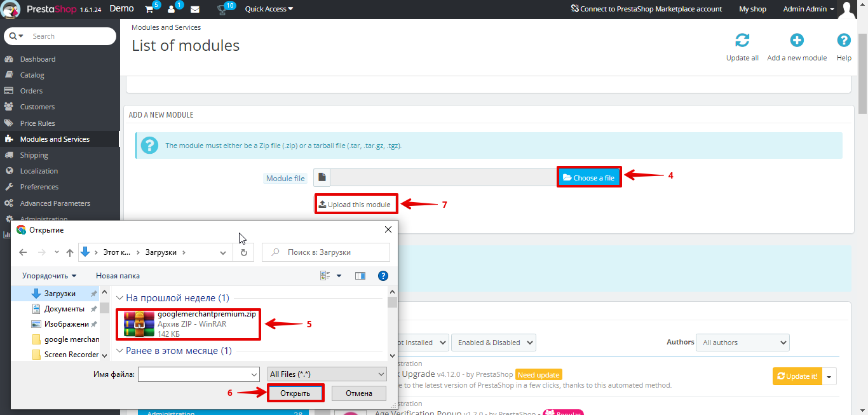Click the Module file path field

coord(445,178)
